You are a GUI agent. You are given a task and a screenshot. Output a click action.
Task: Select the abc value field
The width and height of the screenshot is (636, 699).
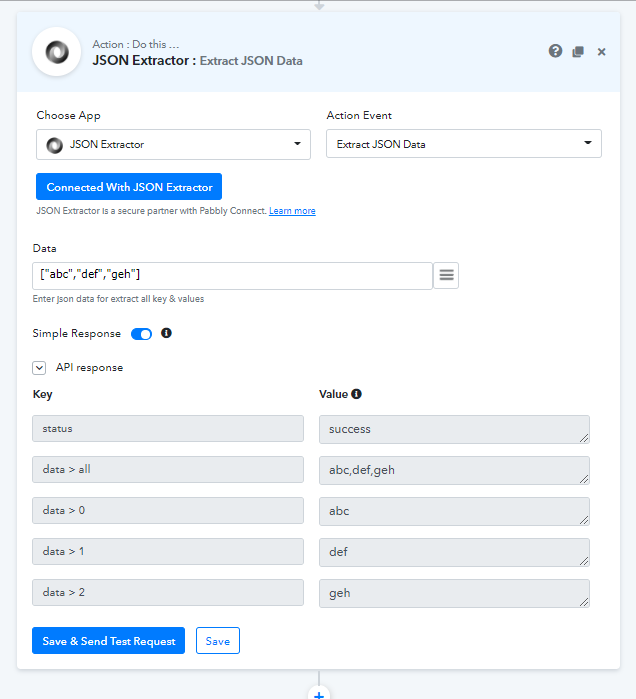(454, 511)
